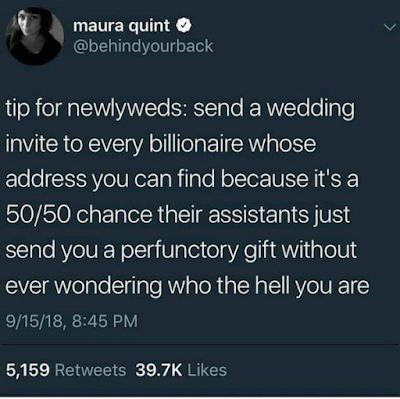Click 'wedding' at end of first line

click(x=314, y=110)
